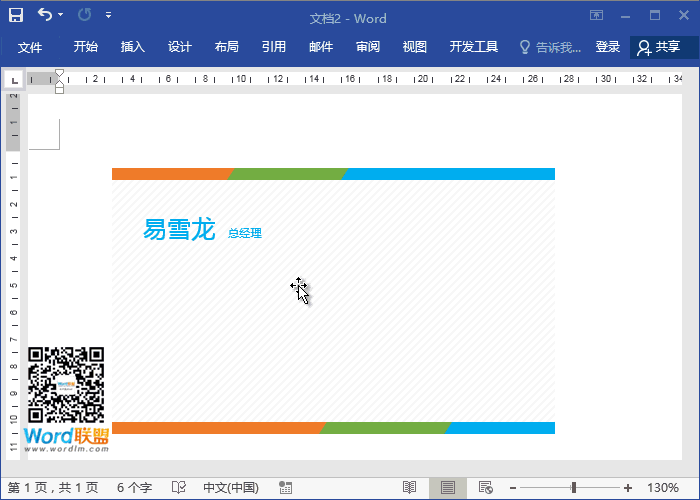Open Customize Quick Access Toolbar dropdown
This screenshot has width=700, height=500.
pos(108,15)
